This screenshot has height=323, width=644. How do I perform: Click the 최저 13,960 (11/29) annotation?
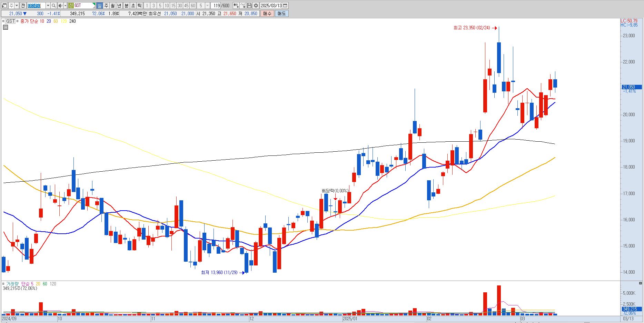[x=219, y=272]
